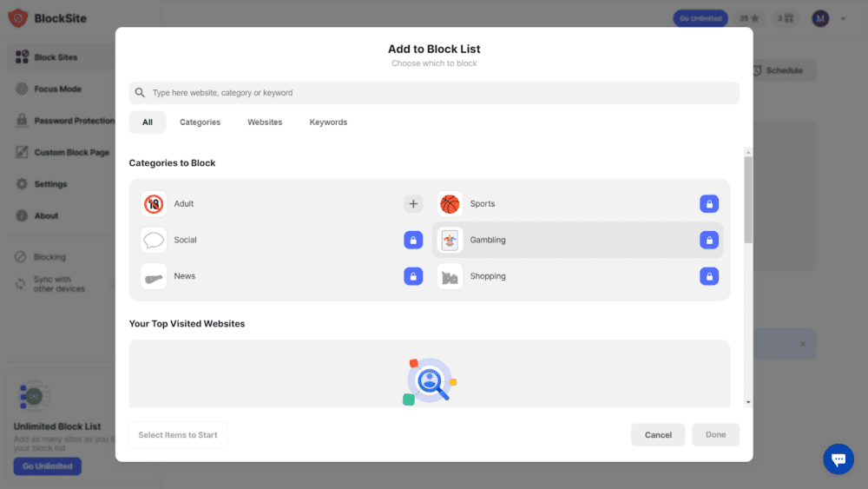Open the chat support bubble icon
This screenshot has width=868, height=489.
(x=838, y=459)
